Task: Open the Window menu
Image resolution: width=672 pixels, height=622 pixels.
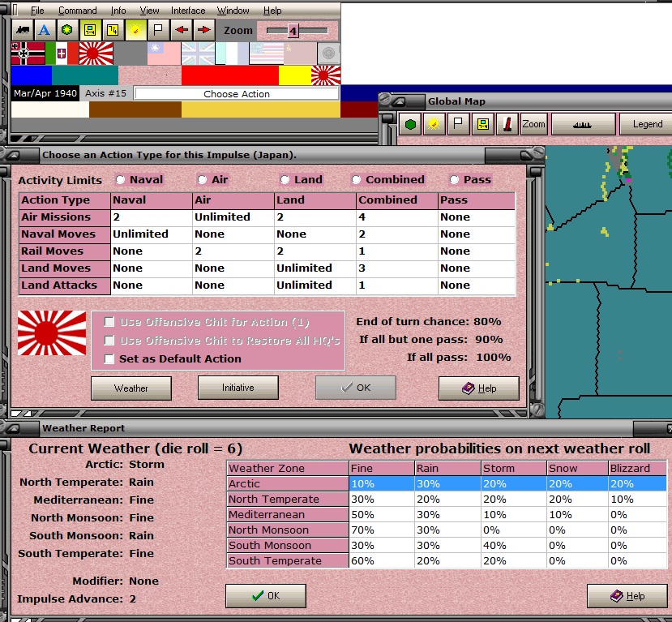Action: (x=233, y=11)
